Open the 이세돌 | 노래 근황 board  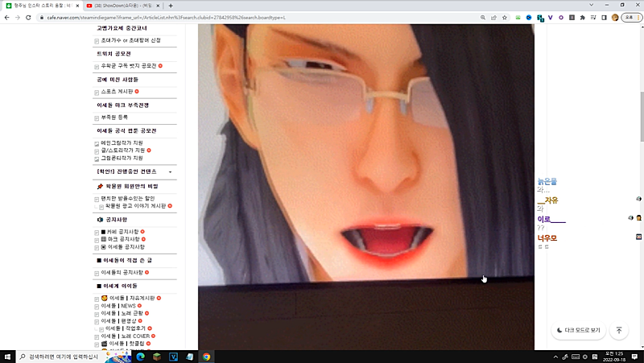122,313
